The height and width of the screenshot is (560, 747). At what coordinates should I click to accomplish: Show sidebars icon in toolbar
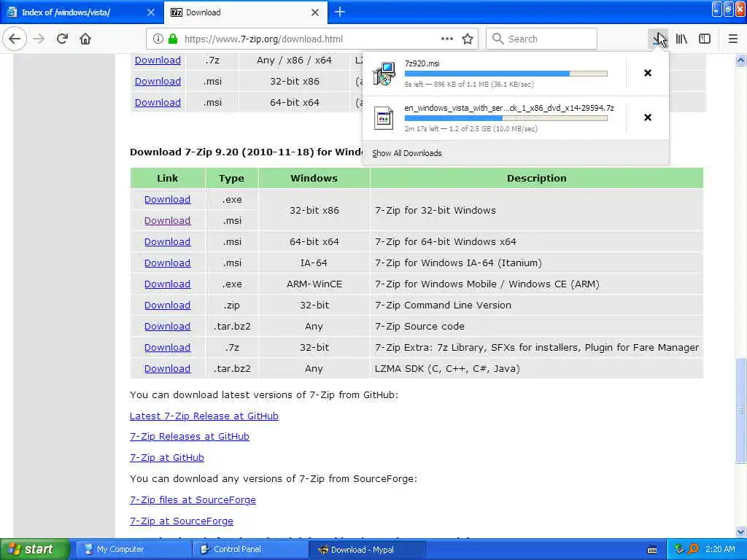[705, 39]
